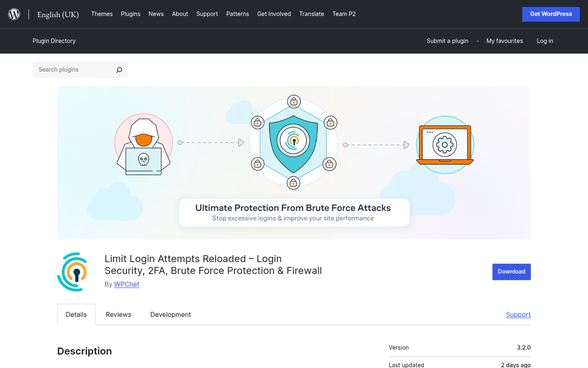
Task: Select the Details tab
Action: pyautogui.click(x=76, y=315)
